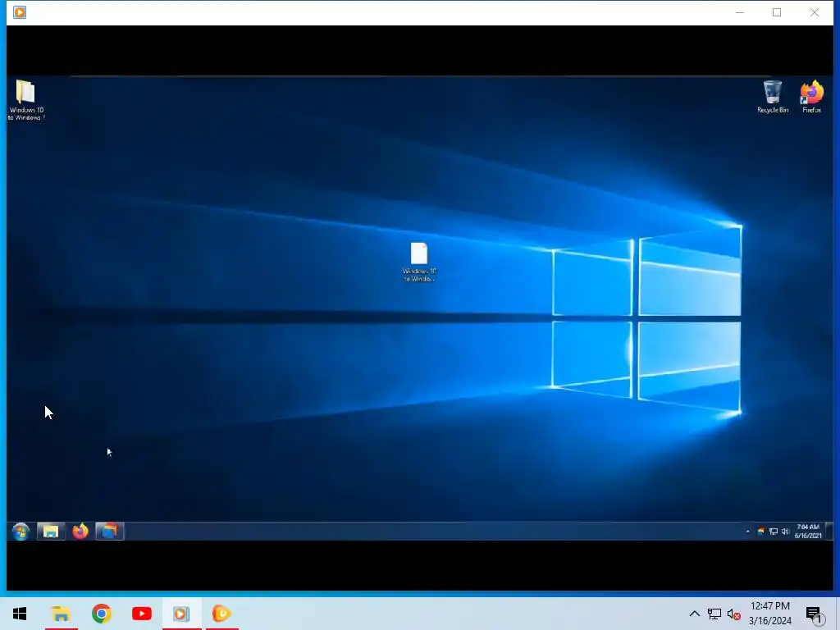Select the highlighted fourth app on inner taskbar
The width and height of the screenshot is (840, 630).
(110, 532)
